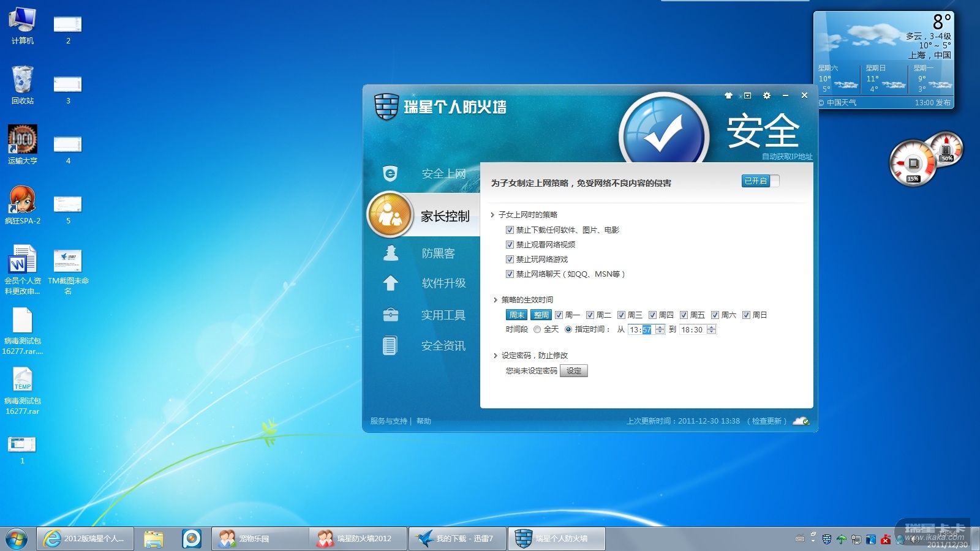Click the 周末 preset button

pos(517,315)
